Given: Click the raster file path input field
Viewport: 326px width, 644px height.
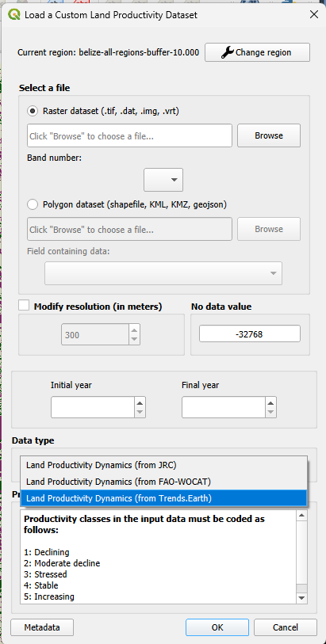Looking at the screenshot, I should (129, 135).
